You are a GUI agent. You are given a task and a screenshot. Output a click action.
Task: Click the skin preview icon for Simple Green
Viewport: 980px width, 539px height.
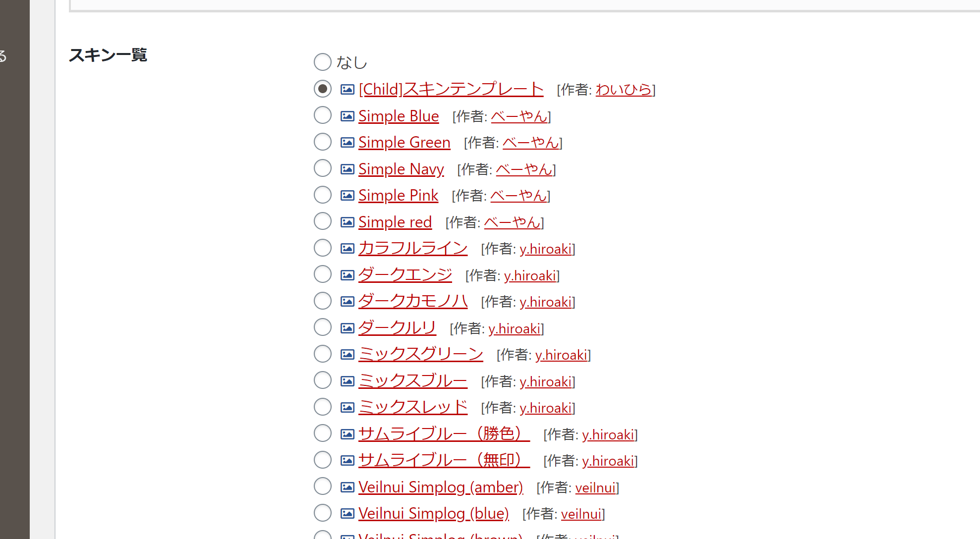[346, 142]
